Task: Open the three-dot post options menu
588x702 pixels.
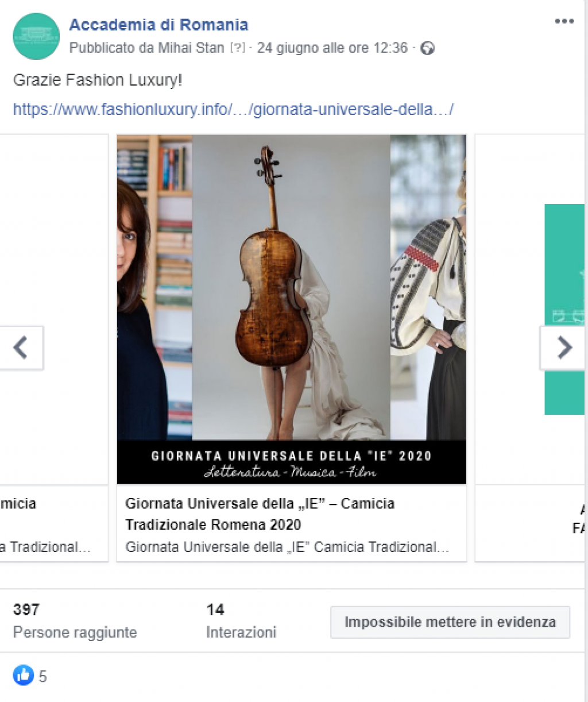Action: [x=564, y=22]
